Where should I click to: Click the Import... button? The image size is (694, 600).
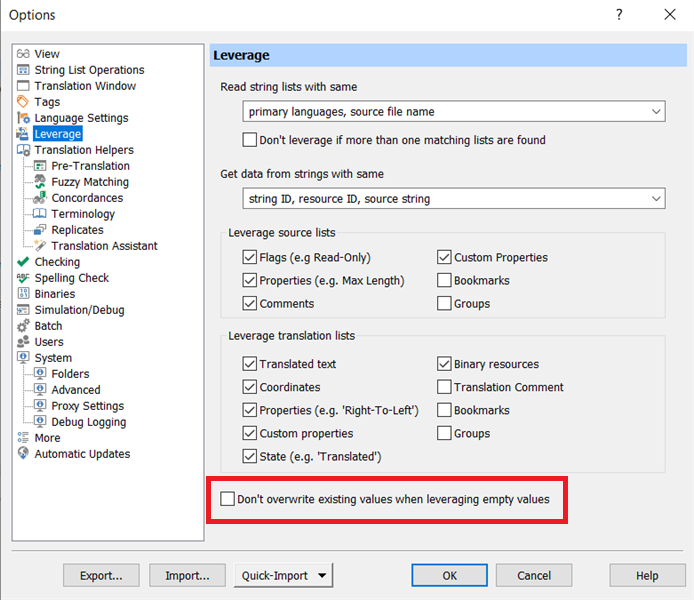(x=187, y=576)
